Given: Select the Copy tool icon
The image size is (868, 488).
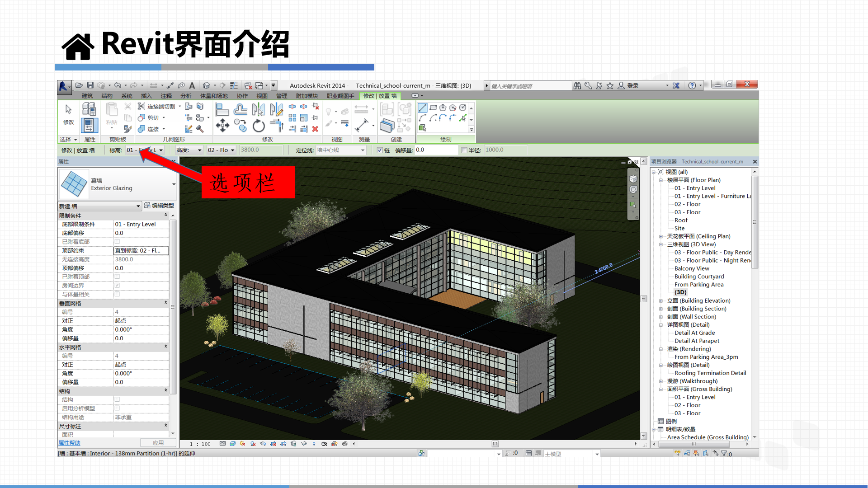Looking at the screenshot, I should [x=241, y=126].
